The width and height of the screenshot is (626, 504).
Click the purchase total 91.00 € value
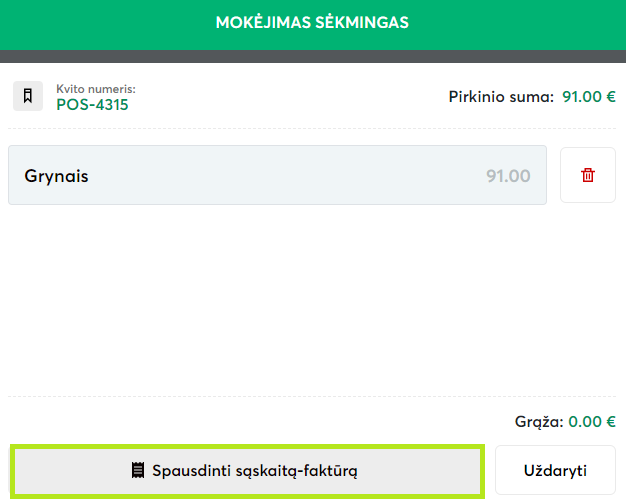pos(589,97)
